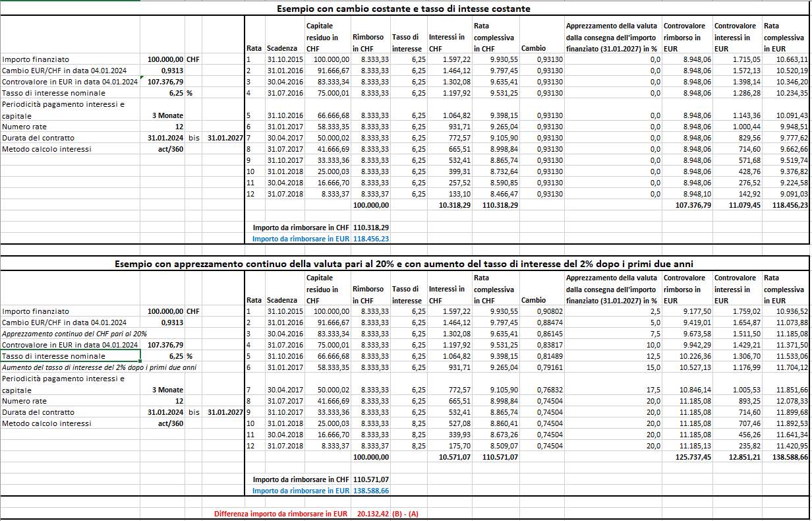Select the cell with 571,68

point(737,160)
